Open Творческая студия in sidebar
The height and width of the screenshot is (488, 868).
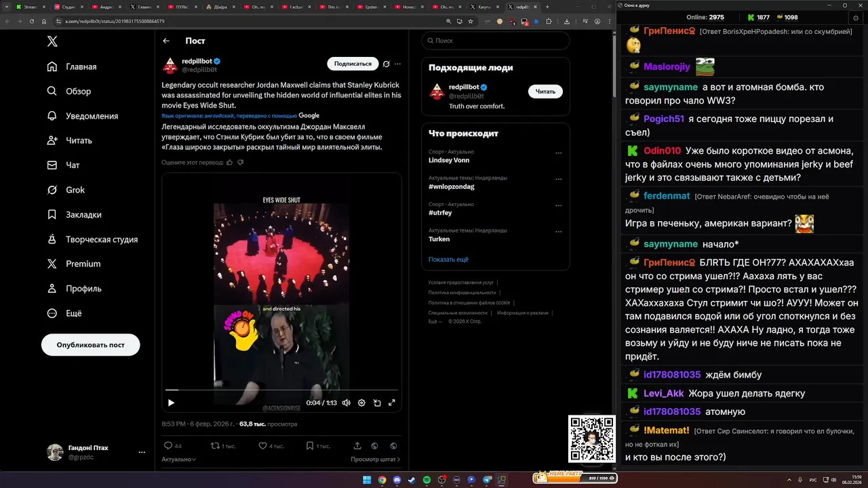92,239
